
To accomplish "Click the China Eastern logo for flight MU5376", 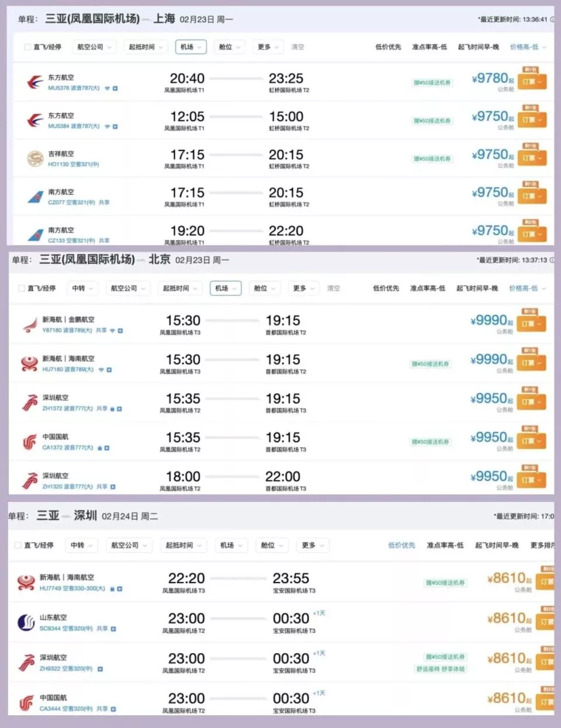I will 34,82.
